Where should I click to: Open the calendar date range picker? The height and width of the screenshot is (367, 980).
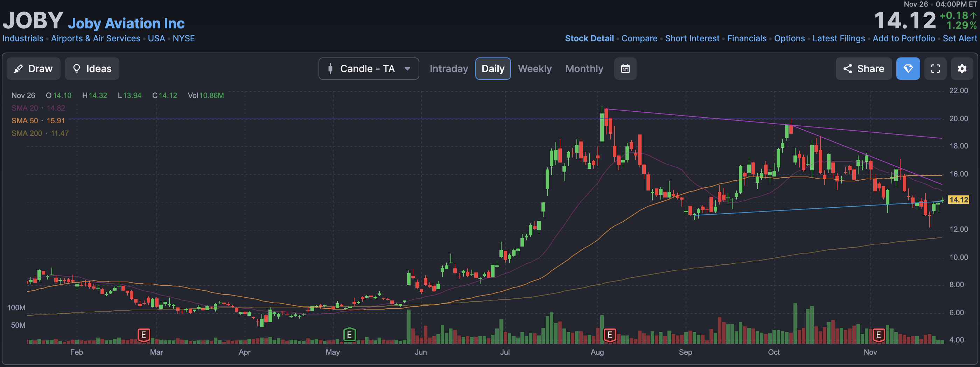click(625, 69)
